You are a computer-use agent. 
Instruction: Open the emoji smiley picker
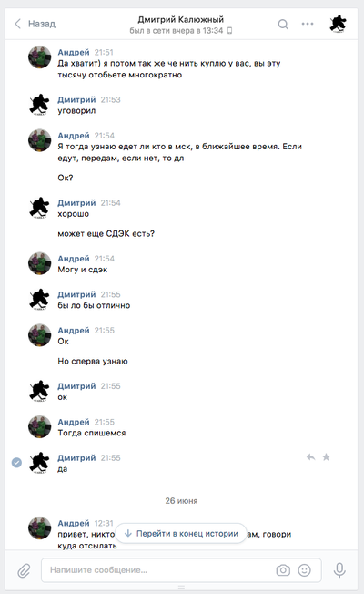[304, 569]
